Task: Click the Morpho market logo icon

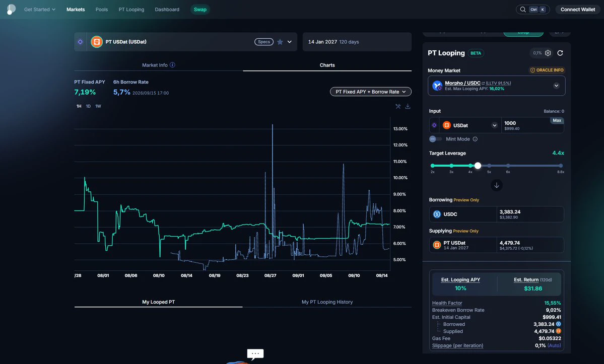Action: [x=437, y=86]
